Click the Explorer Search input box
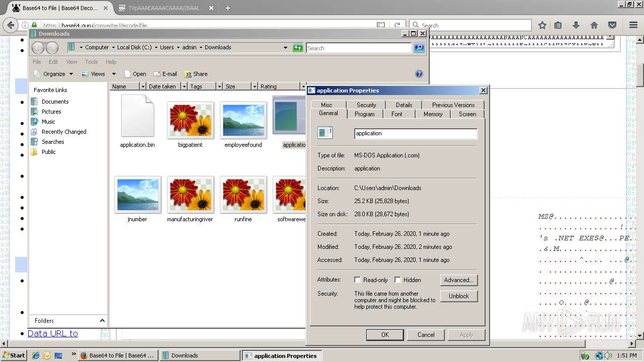 click(359, 48)
